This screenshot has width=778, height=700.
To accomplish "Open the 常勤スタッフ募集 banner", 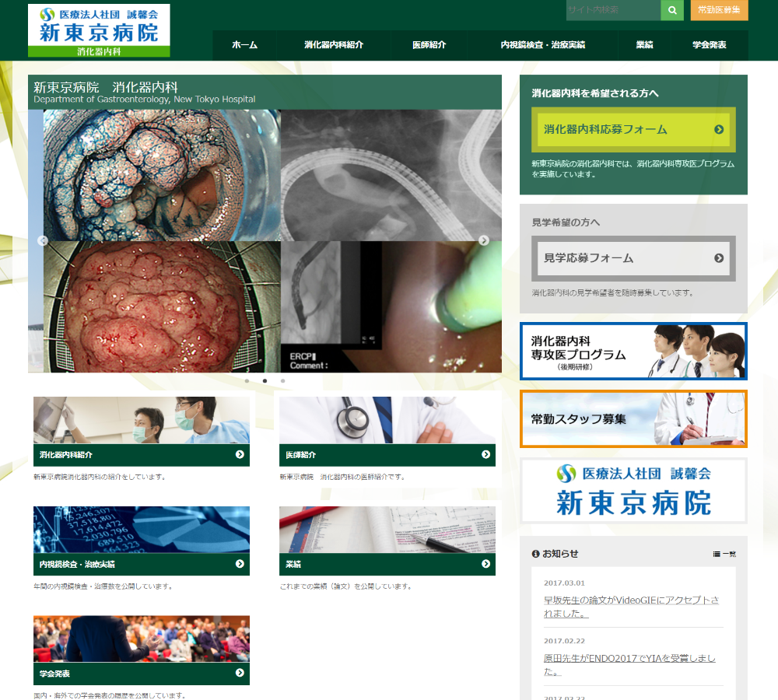I will click(x=633, y=418).
